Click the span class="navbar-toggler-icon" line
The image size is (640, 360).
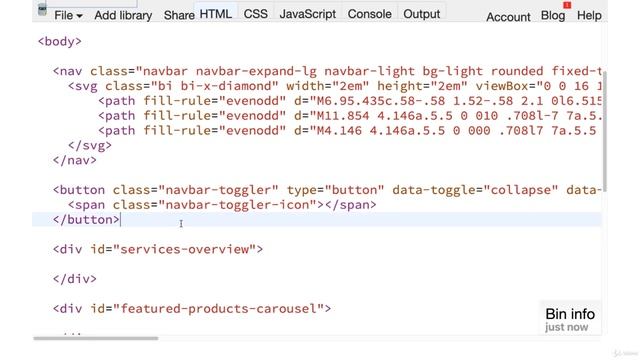click(x=222, y=205)
